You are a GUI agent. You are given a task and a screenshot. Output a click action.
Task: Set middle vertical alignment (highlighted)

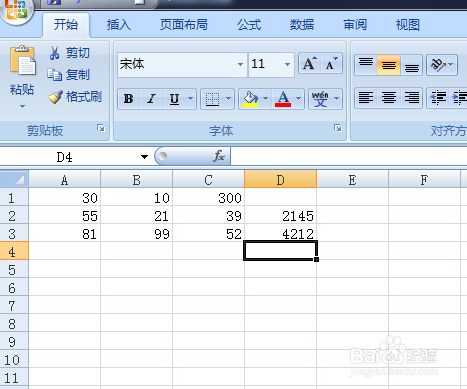coord(389,64)
